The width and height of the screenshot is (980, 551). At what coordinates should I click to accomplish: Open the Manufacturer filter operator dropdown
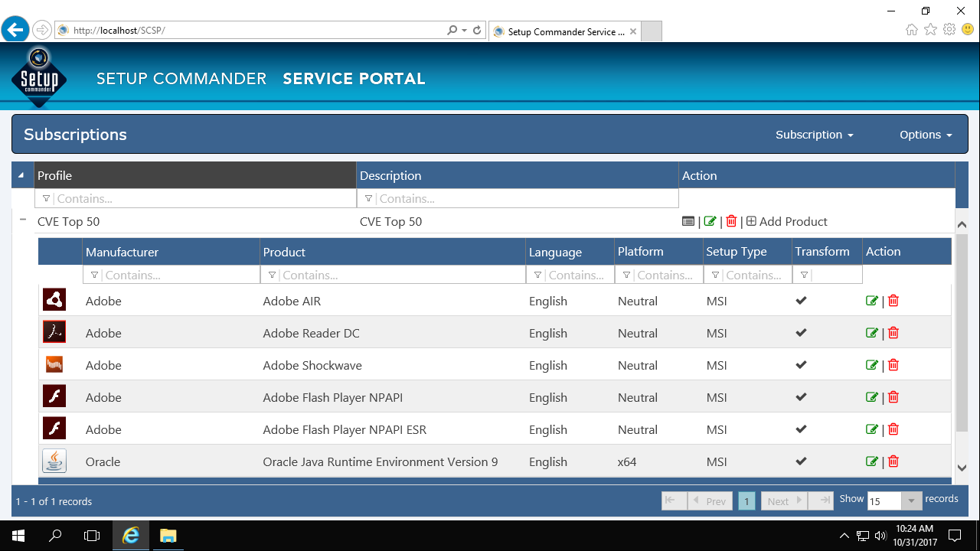(x=94, y=275)
